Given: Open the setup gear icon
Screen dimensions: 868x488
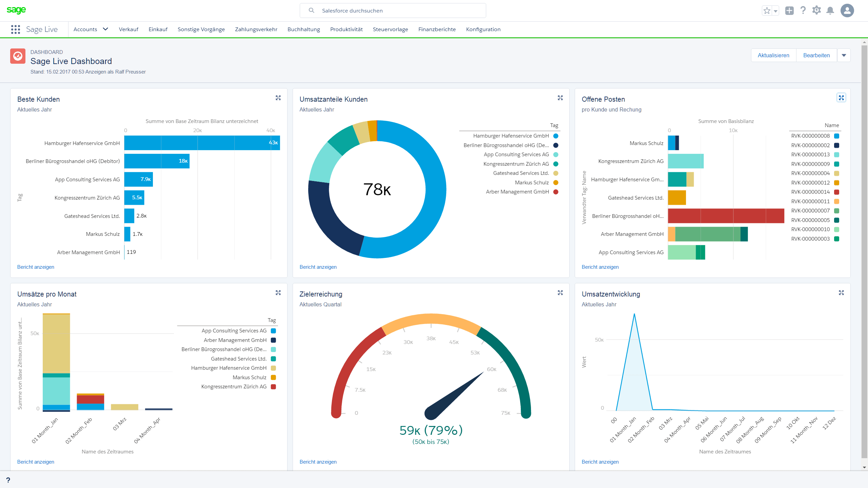Looking at the screenshot, I should point(816,11).
